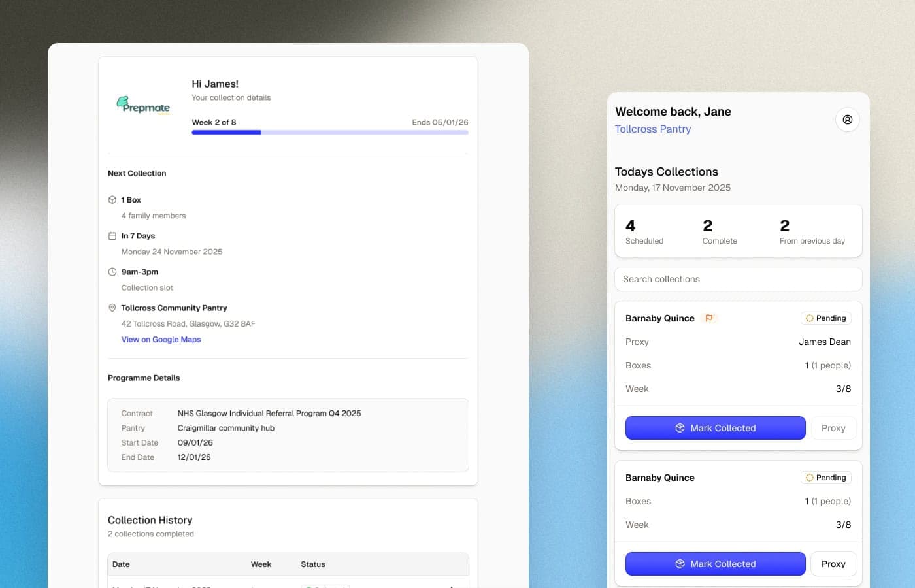Click the Prepmate logo

click(x=143, y=105)
